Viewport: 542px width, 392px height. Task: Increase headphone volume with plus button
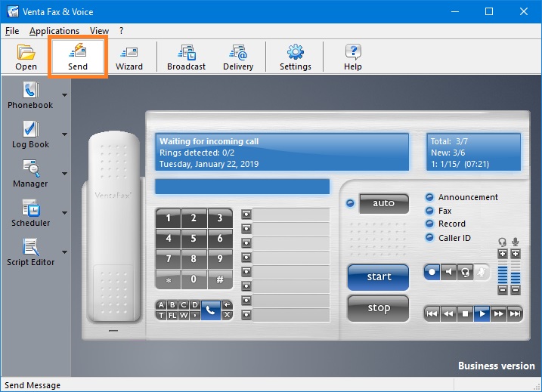point(503,254)
